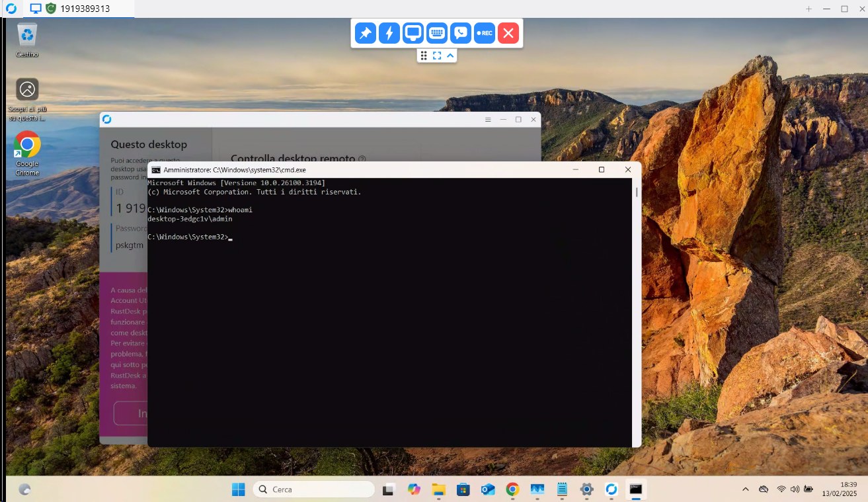The image size is (868, 502).
Task: Collapse the session toolbar with up chevron
Action: click(450, 56)
